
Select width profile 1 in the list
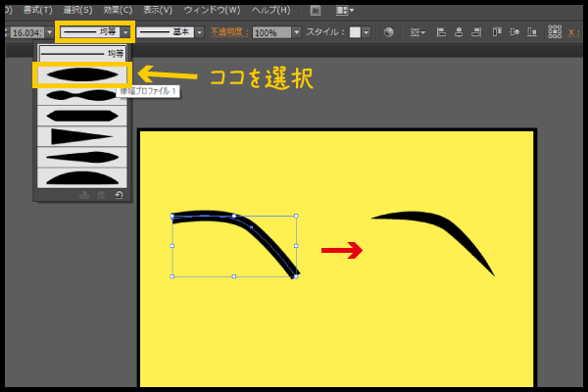point(82,74)
